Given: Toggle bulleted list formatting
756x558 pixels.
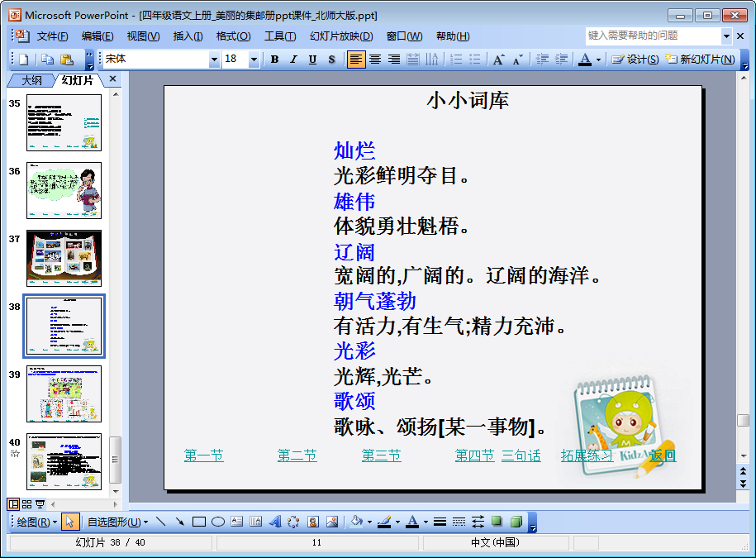Looking at the screenshot, I should [x=475, y=60].
